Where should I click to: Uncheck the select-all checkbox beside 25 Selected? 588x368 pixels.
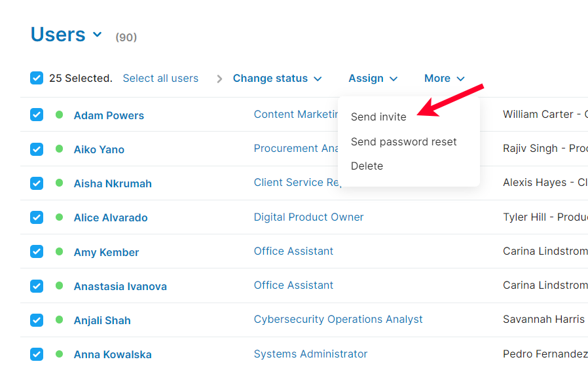(37, 78)
